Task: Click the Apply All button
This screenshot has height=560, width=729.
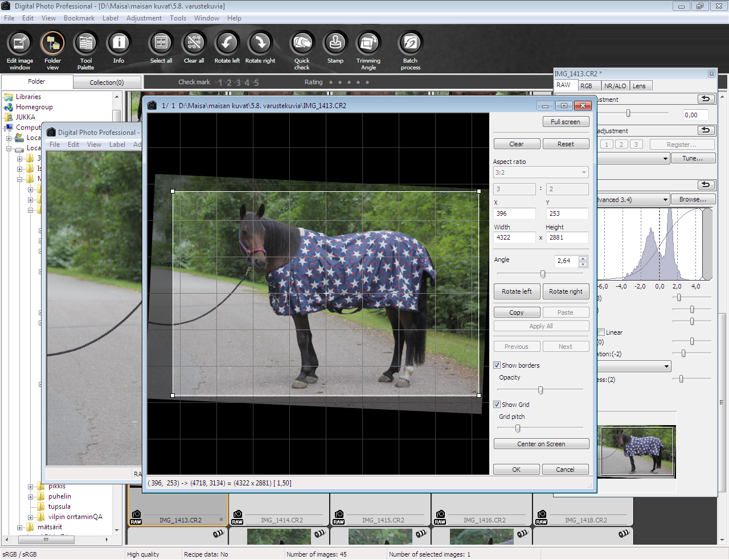Action: coord(541,326)
